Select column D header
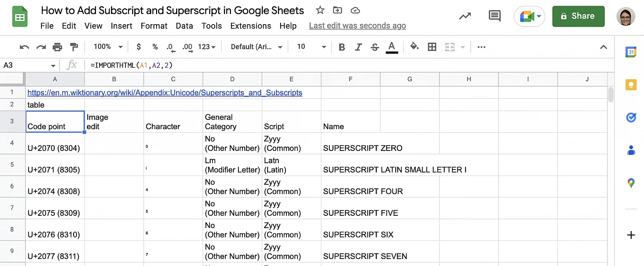Viewport: 644px width, 266px height. (x=232, y=79)
